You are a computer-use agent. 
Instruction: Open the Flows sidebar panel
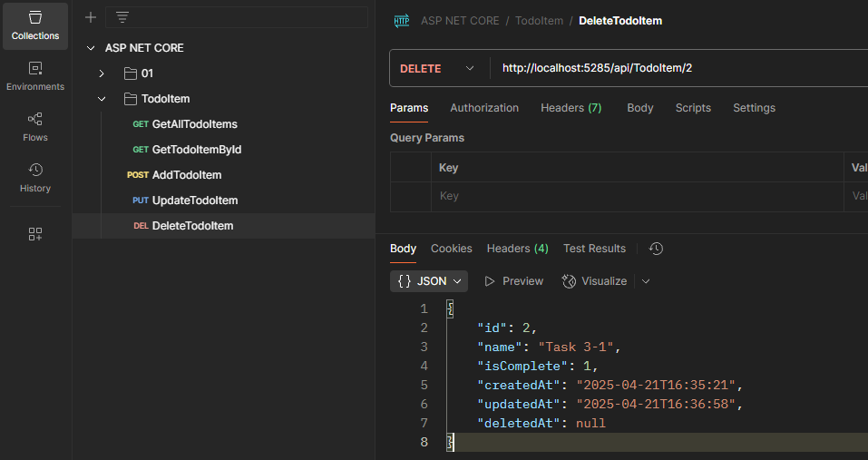click(35, 127)
